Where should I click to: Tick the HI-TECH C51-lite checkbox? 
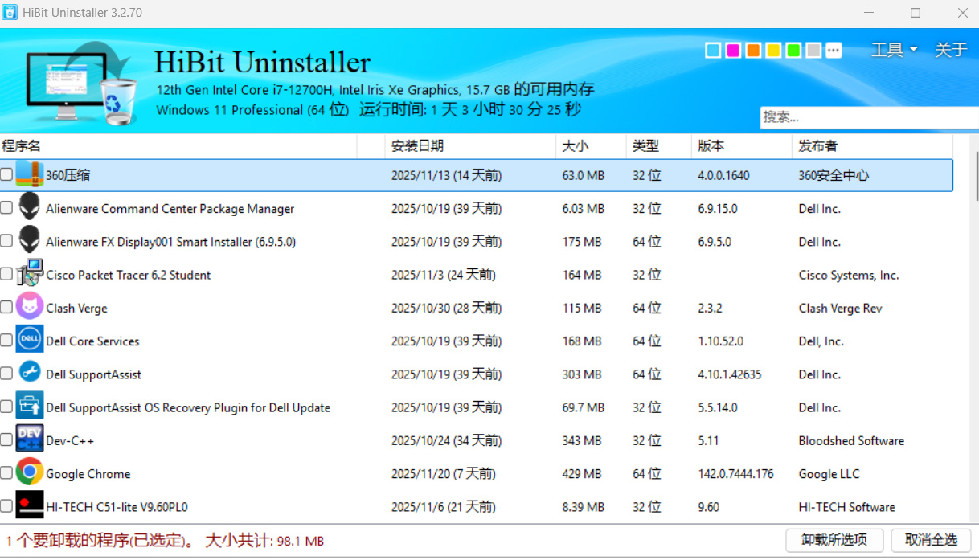click(x=6, y=506)
